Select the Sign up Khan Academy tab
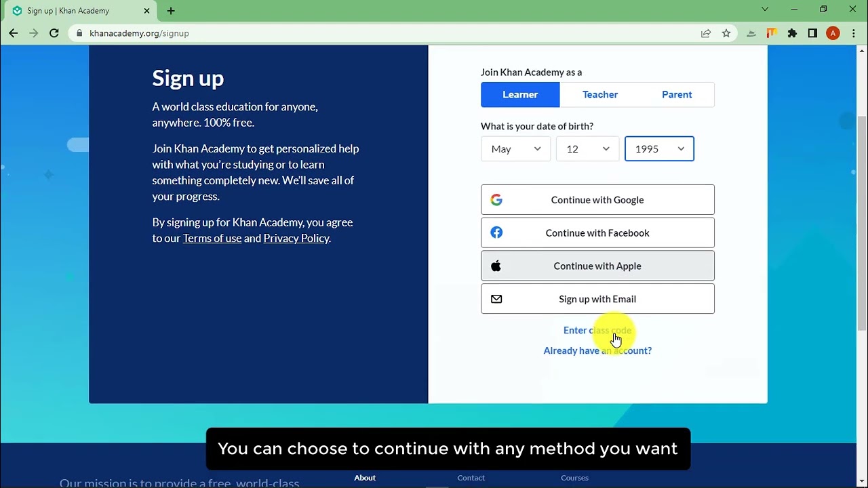Screen dimensions: 868x488 click(81, 11)
